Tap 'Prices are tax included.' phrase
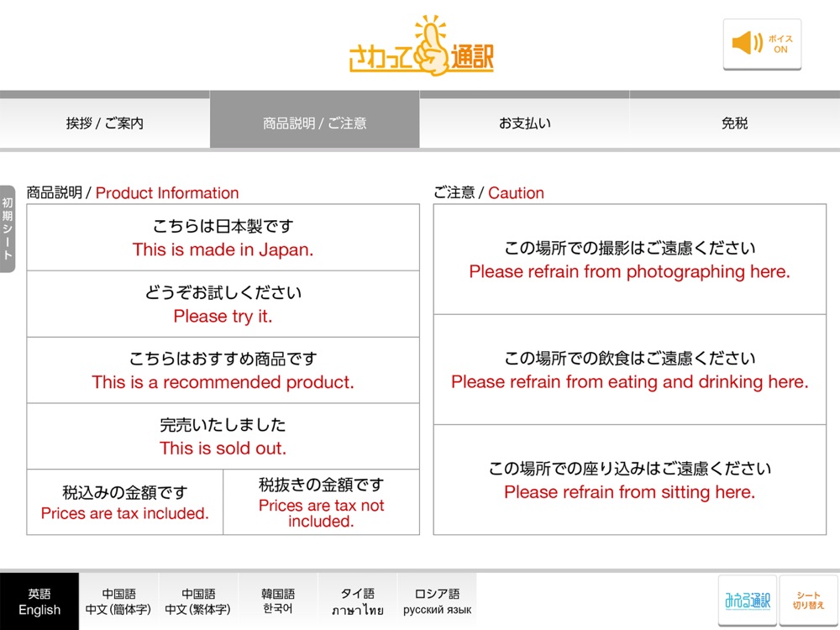 pyautogui.click(x=125, y=502)
